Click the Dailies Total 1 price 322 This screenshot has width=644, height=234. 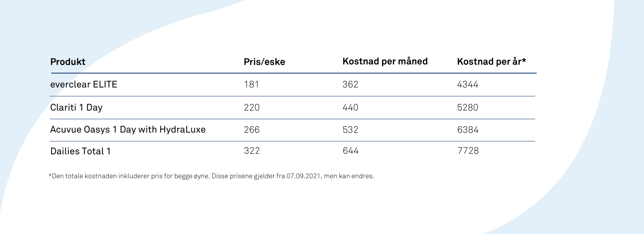click(x=252, y=151)
